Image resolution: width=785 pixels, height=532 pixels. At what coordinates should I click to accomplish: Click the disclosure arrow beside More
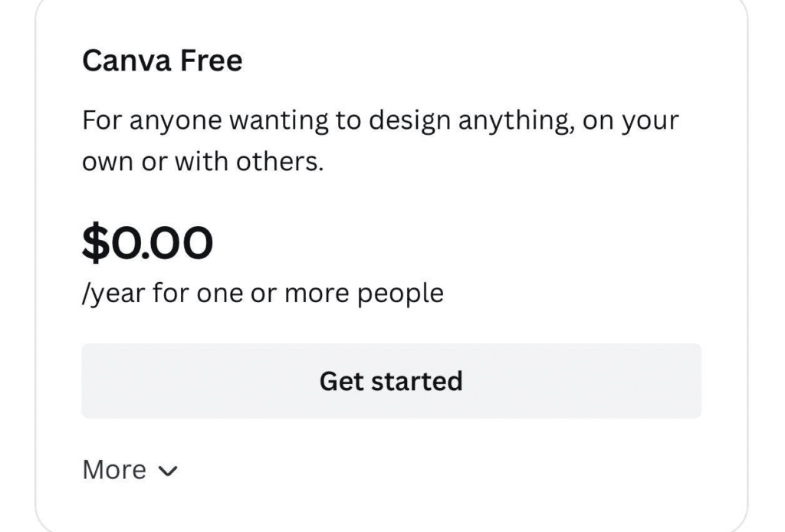click(x=170, y=470)
